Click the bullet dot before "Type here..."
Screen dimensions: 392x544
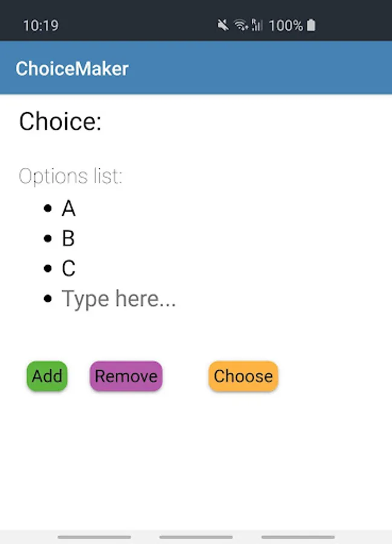click(48, 299)
